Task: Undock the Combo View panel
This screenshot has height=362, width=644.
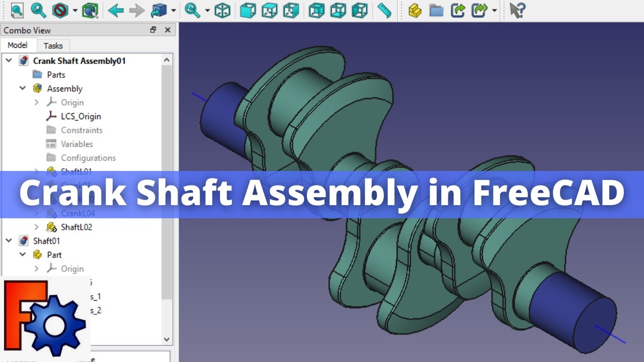Action: coord(153,30)
